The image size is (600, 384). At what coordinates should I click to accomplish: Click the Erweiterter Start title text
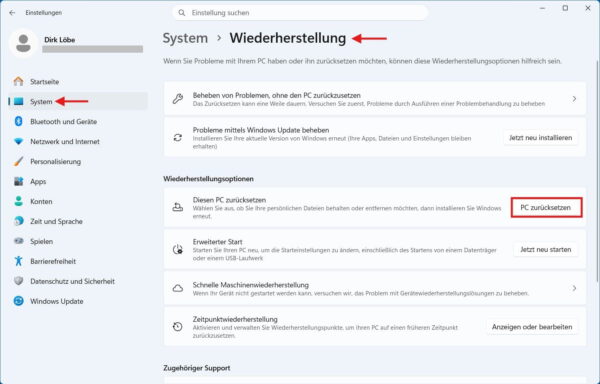217,242
